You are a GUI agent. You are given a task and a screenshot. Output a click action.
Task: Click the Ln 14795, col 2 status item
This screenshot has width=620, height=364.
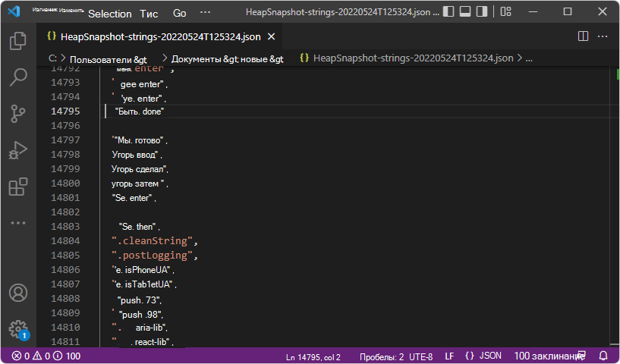(313, 357)
